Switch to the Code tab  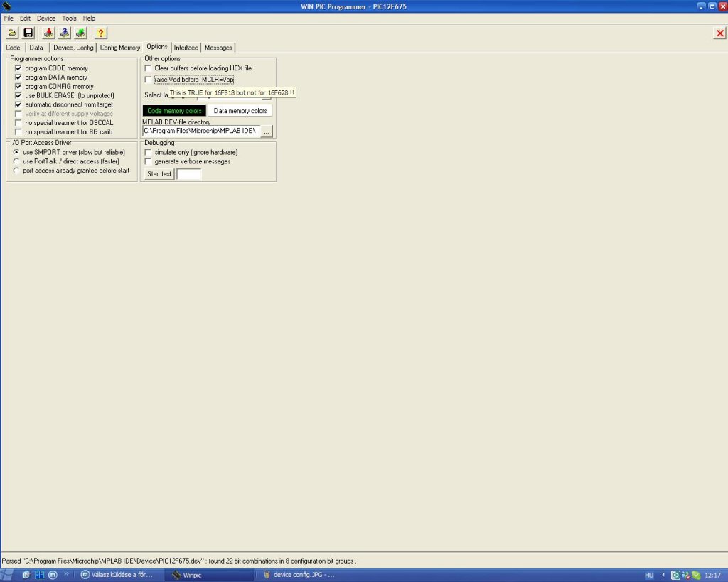(x=13, y=48)
